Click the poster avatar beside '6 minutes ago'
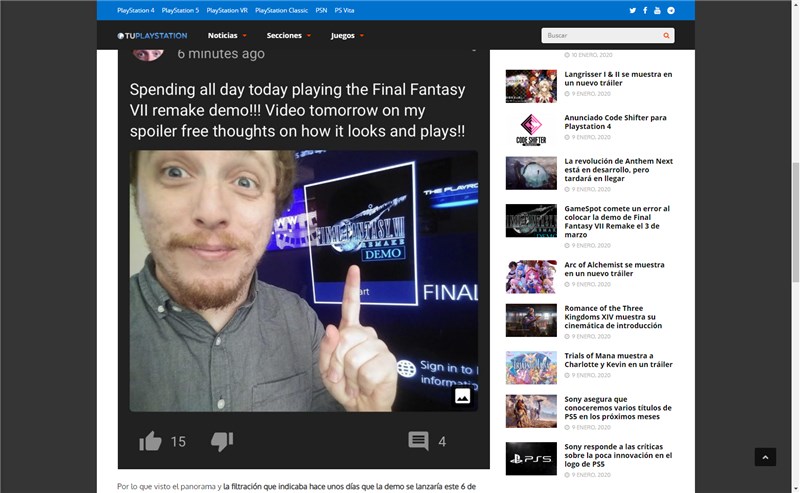 coord(148,54)
